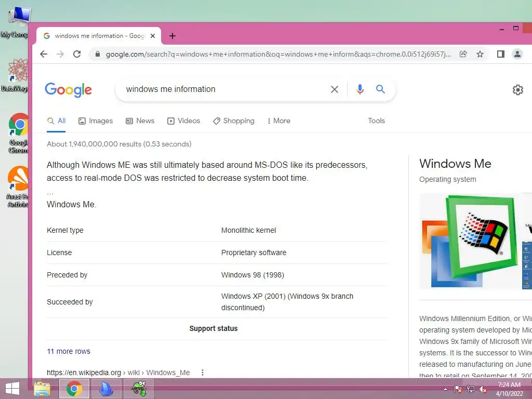Open a new tab with plus button
This screenshot has height=399, width=532.
[x=172, y=36]
